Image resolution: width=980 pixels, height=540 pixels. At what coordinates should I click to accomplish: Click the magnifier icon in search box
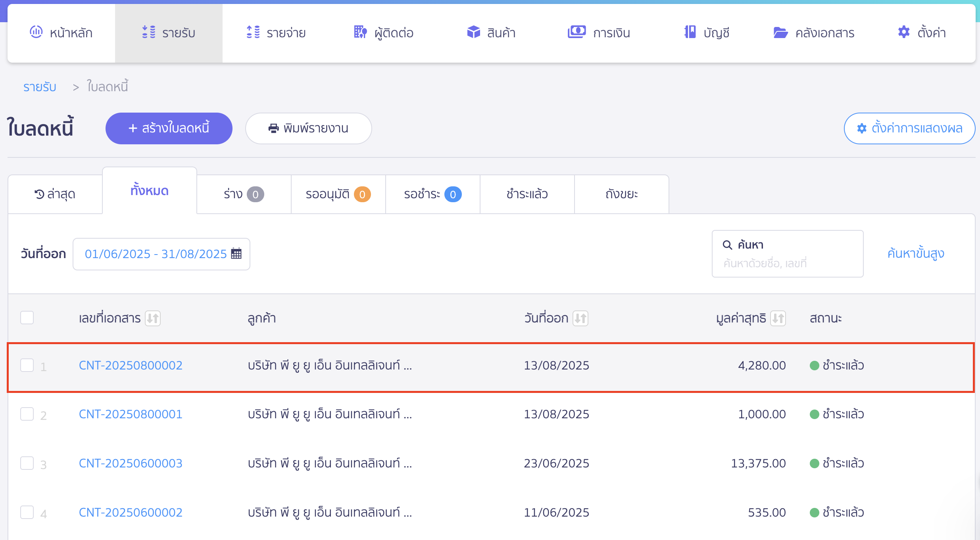coord(727,245)
